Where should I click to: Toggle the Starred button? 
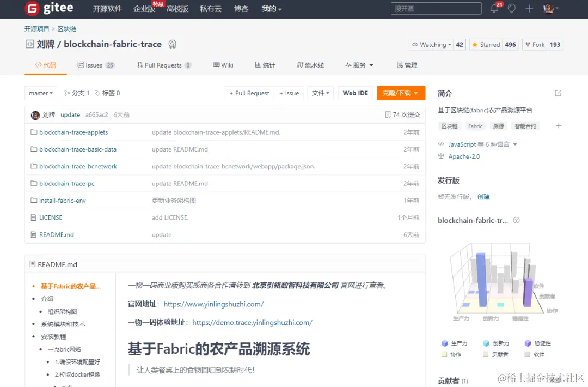point(486,45)
